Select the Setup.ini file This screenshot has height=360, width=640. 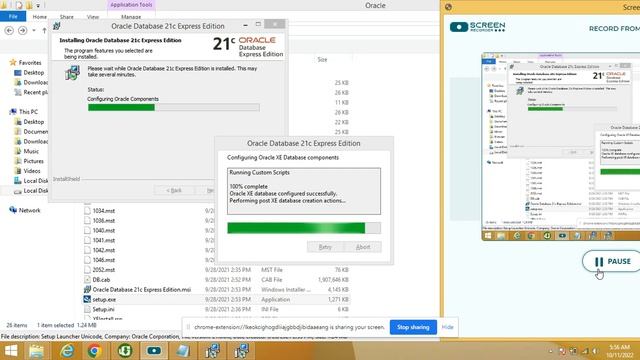(103, 309)
